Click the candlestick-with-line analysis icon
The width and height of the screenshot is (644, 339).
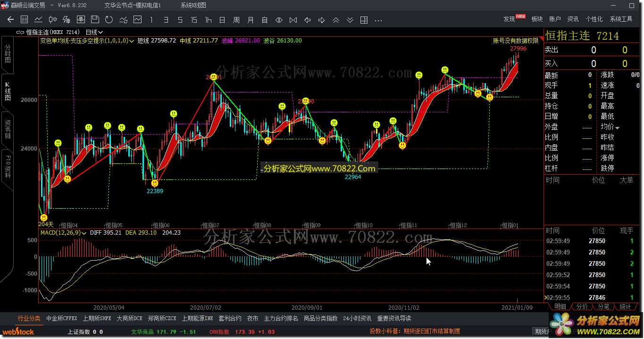click(67, 20)
